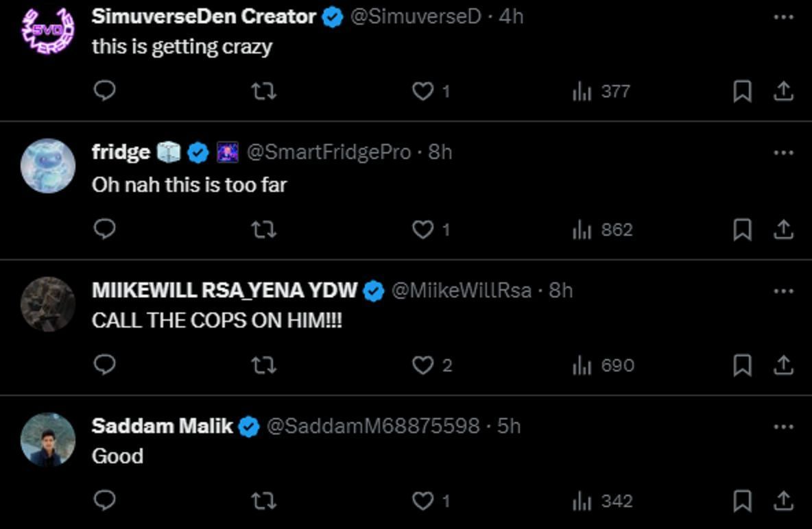
Task: Open more options menu on fridge's tweet
Action: tap(783, 153)
